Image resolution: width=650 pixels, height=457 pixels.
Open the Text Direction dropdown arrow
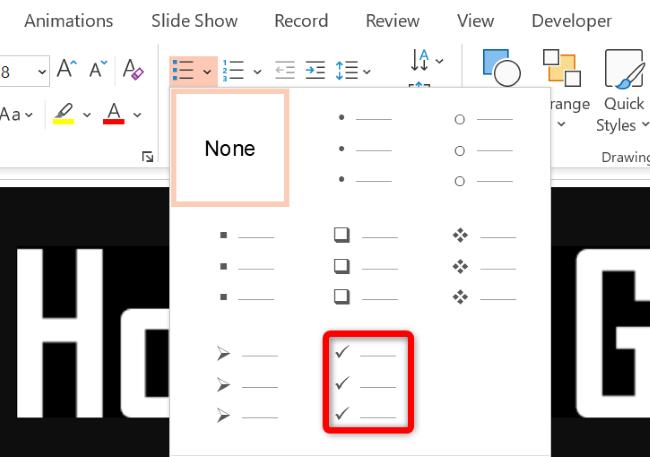click(439, 61)
